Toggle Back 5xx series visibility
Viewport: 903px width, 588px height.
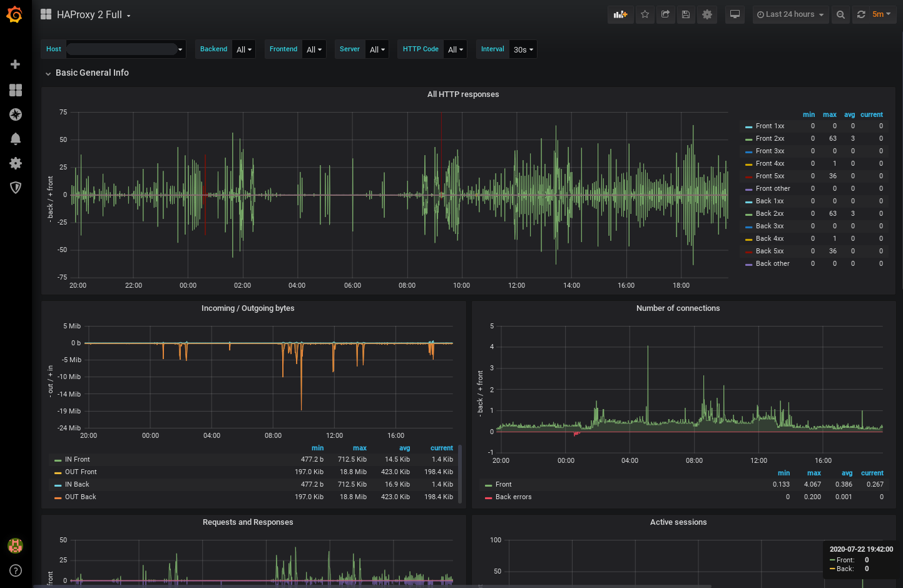coord(769,251)
